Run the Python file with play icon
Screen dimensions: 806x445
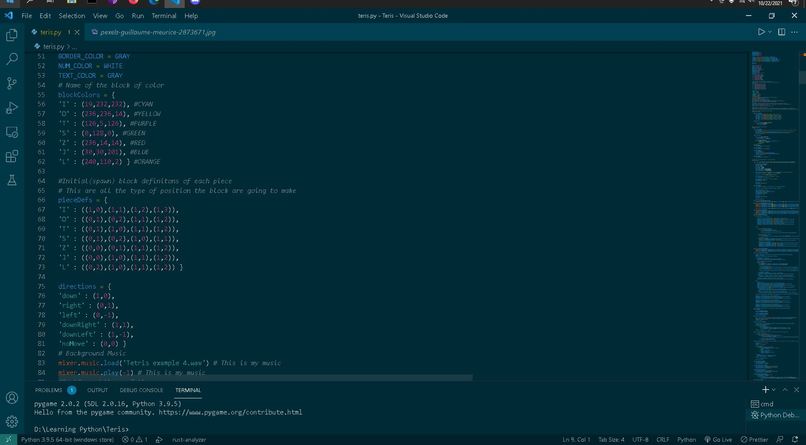(x=761, y=32)
